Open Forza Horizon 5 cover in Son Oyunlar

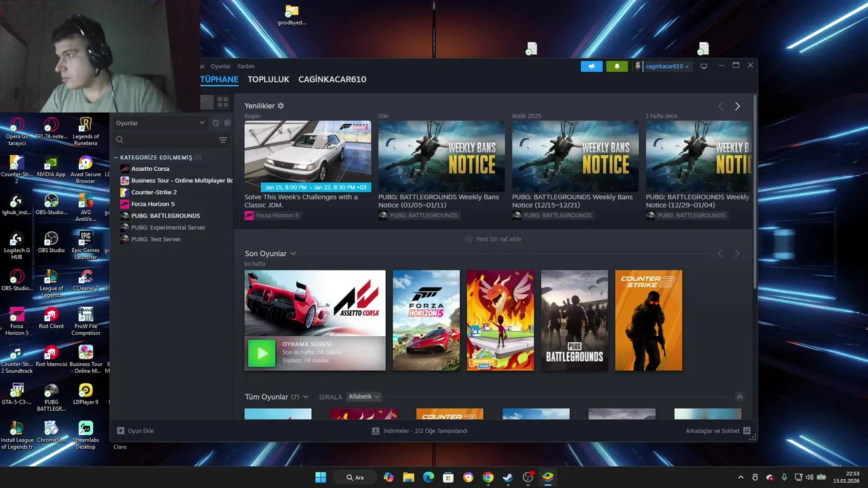point(426,321)
